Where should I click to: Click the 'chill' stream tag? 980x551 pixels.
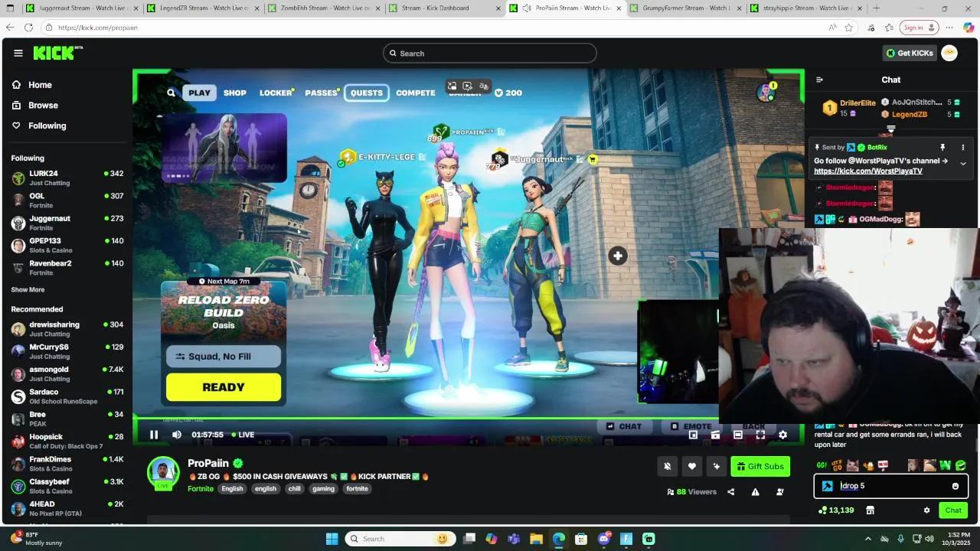[x=294, y=489]
